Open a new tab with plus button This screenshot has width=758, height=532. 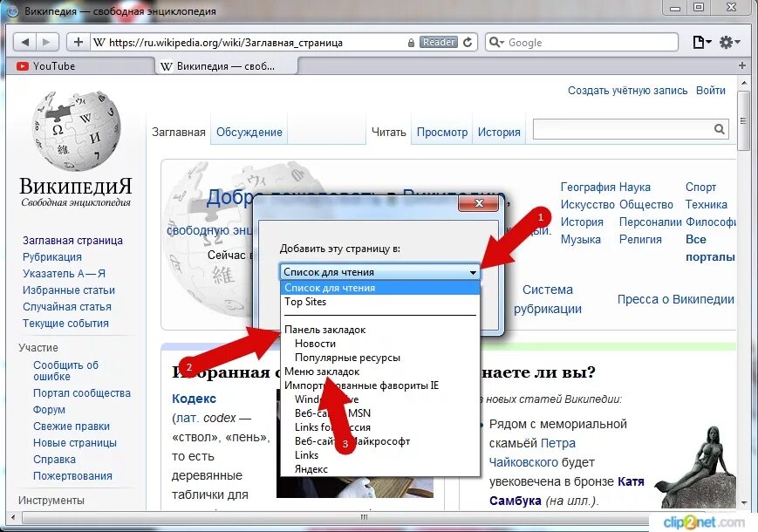[742, 65]
